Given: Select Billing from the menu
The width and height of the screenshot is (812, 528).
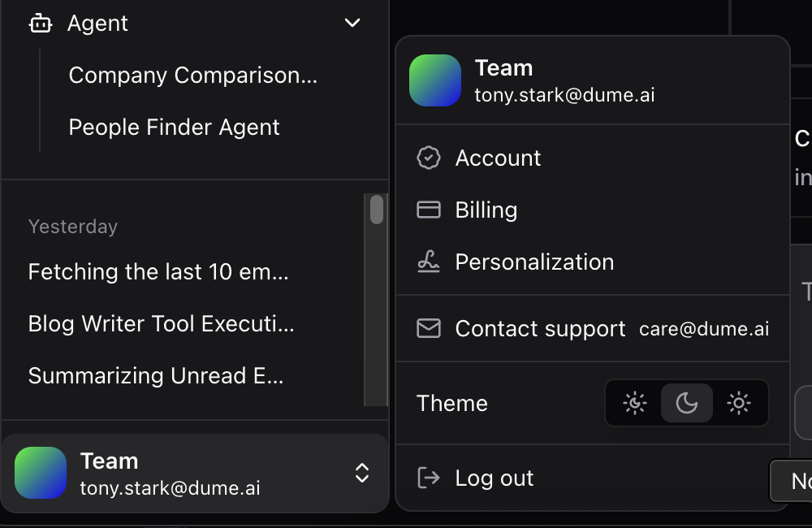Looking at the screenshot, I should (486, 210).
